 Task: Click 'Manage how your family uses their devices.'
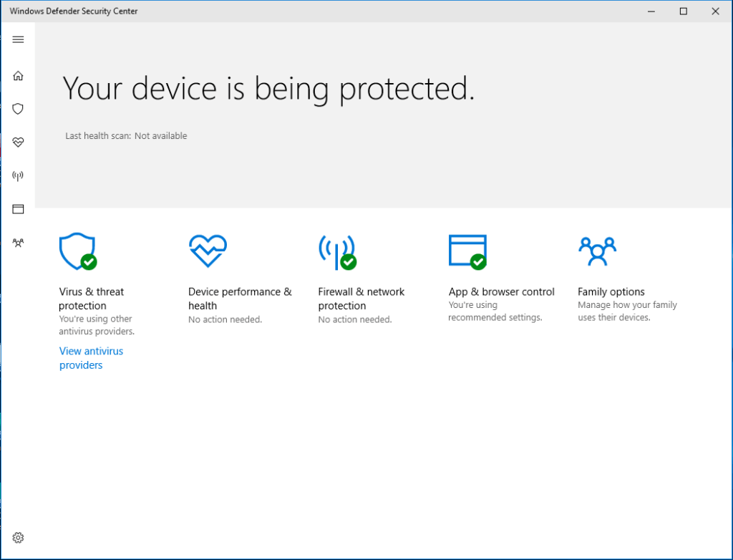point(627,311)
